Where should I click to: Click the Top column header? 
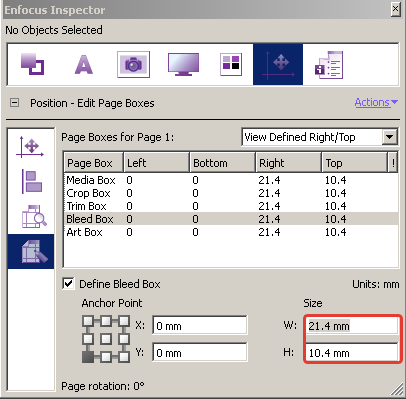coord(355,163)
